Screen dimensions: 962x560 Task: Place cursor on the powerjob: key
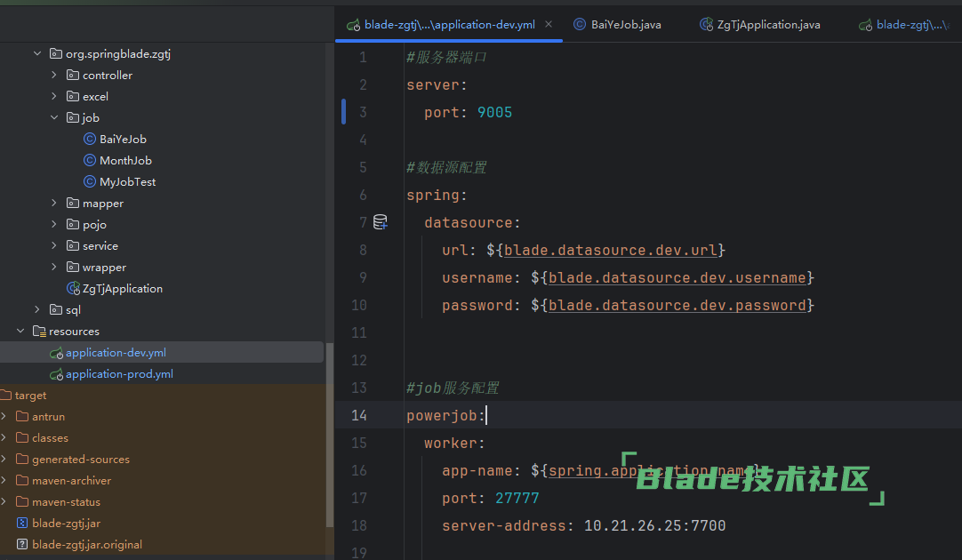pos(445,415)
